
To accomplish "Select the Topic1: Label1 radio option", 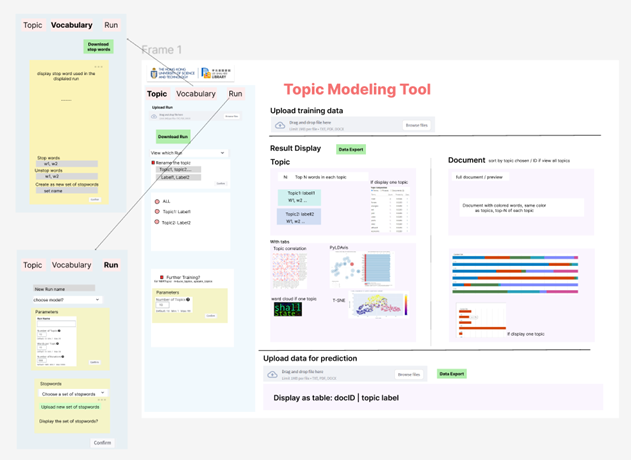I will pyautogui.click(x=157, y=212).
